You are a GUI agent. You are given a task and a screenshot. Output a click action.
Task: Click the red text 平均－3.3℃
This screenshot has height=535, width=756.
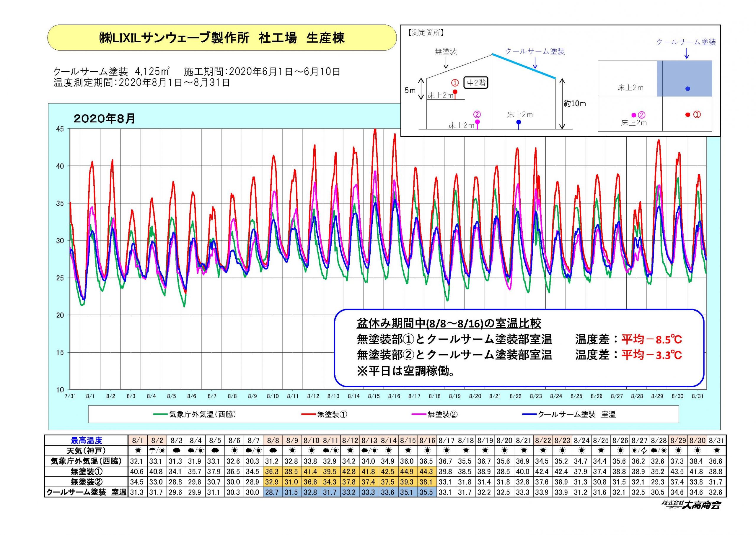point(652,355)
